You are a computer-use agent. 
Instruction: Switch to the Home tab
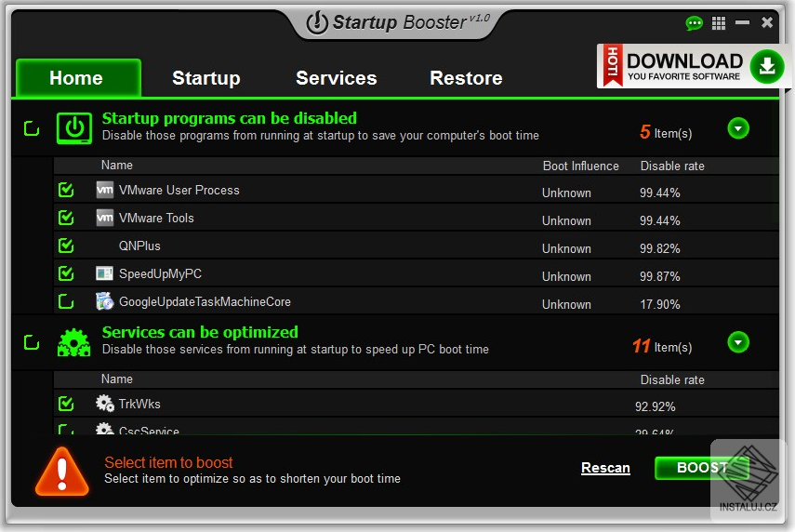[78, 77]
